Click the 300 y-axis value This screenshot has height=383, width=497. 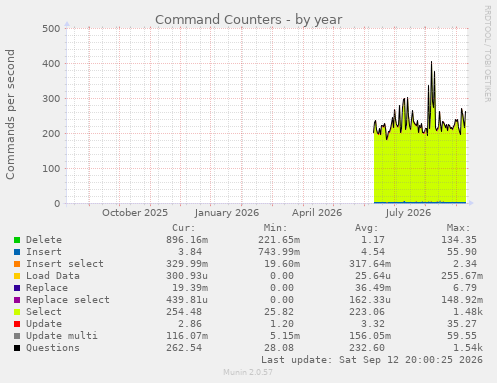point(51,99)
